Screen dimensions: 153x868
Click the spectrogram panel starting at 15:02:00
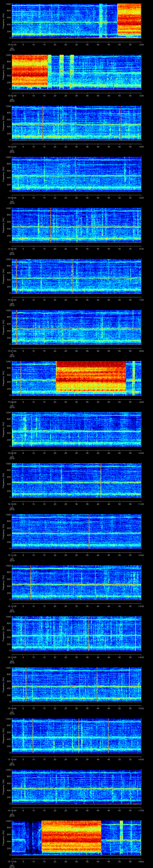click(77, 72)
